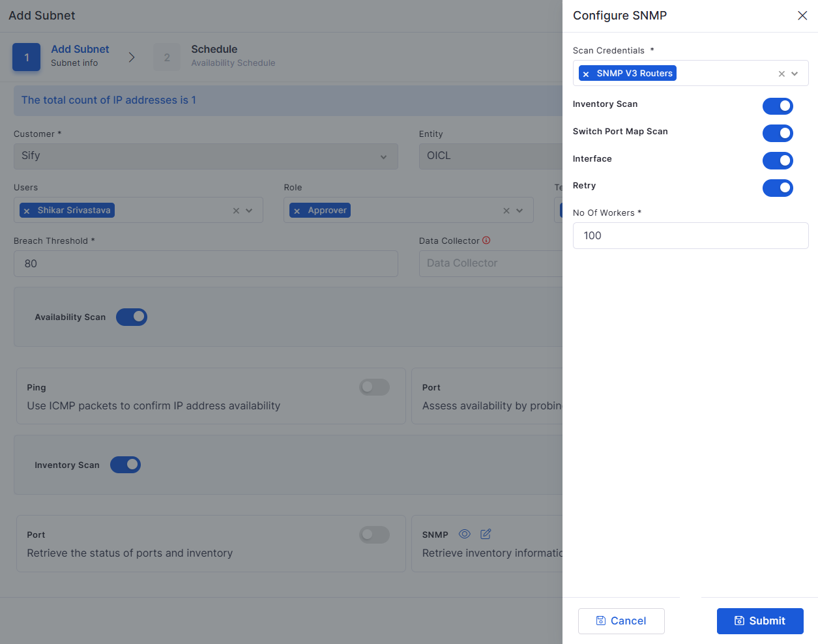The width and height of the screenshot is (818, 644).
Task: Remove the Approver role tag
Action: [297, 211]
